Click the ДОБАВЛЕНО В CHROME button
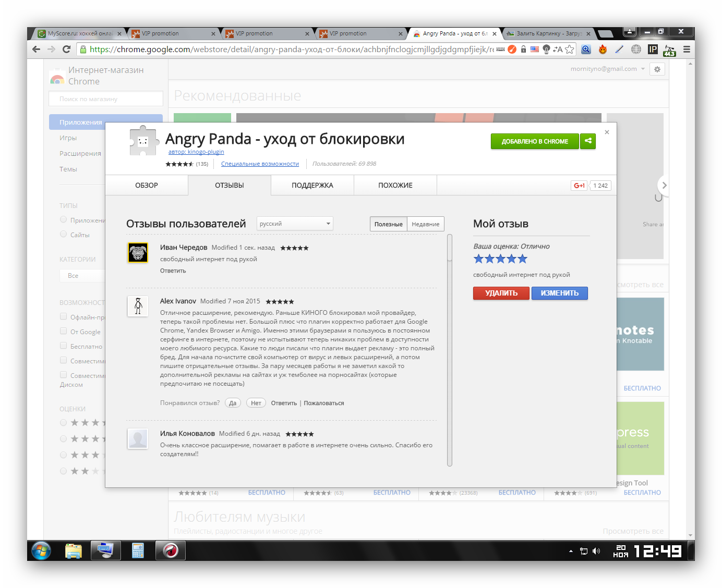 point(535,141)
